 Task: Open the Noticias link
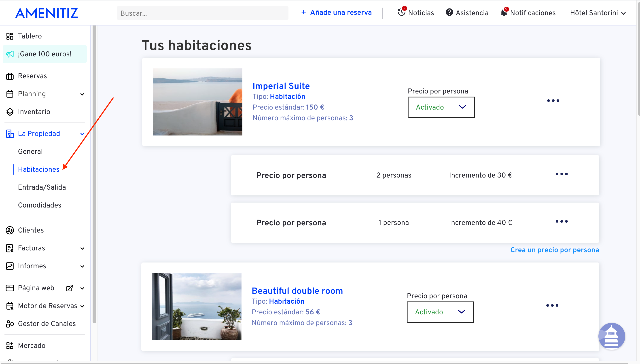click(421, 13)
